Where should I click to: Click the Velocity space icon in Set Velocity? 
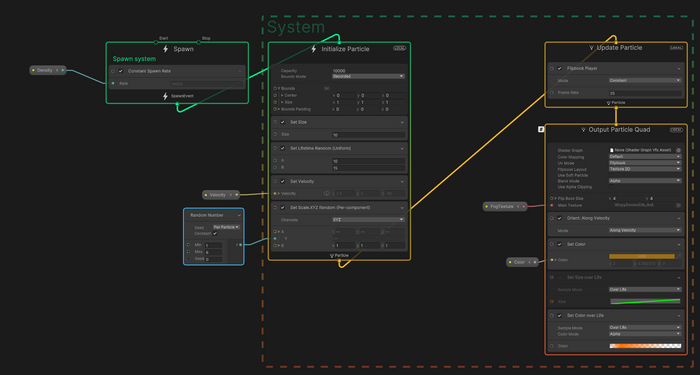tap(326, 194)
